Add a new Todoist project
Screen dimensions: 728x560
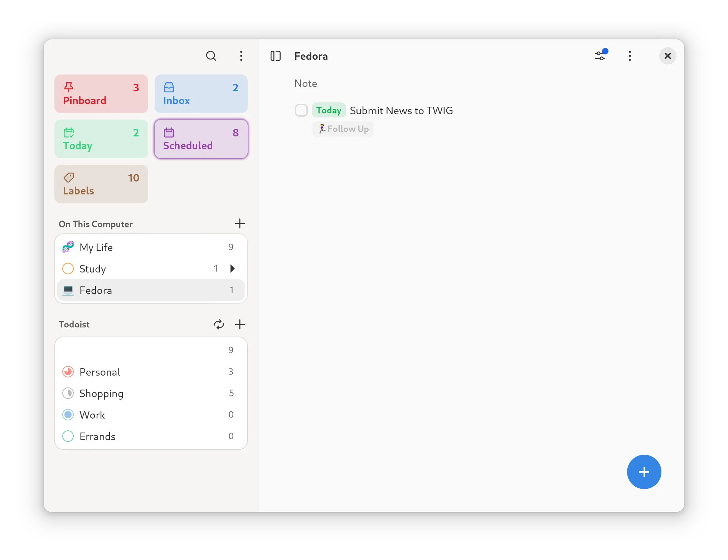pos(239,324)
